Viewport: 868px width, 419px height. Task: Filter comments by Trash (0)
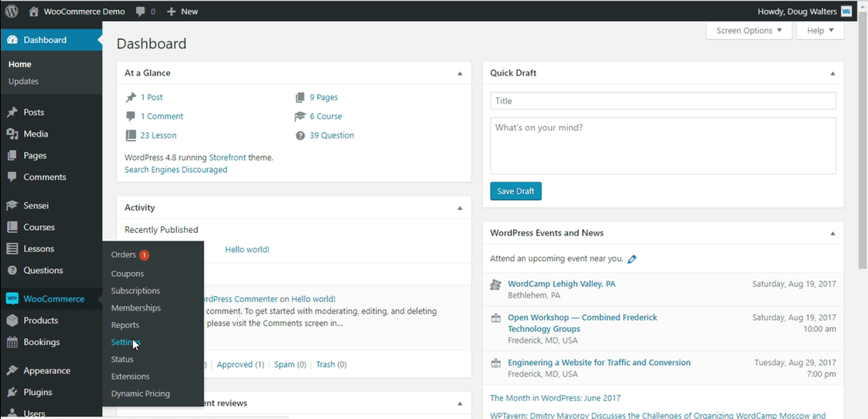click(331, 365)
